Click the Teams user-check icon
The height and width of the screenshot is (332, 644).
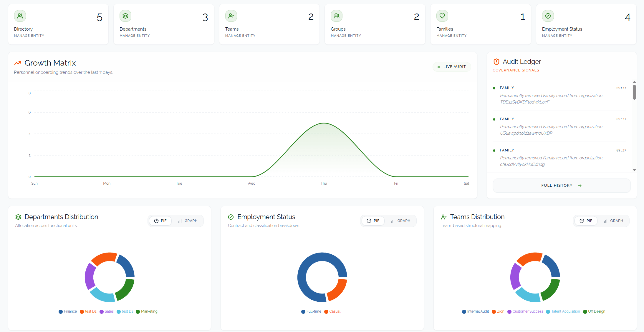pos(231,16)
